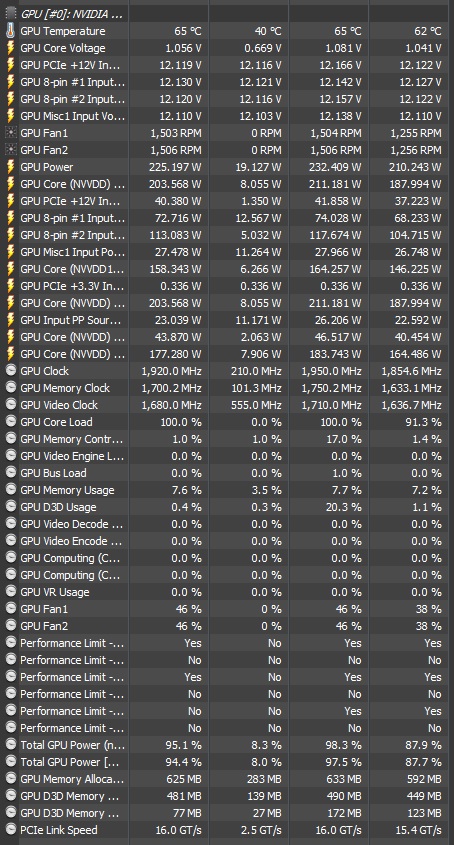Click the 1.081 V core voltage value
Viewport: 454px width, 845px height.
[343, 49]
